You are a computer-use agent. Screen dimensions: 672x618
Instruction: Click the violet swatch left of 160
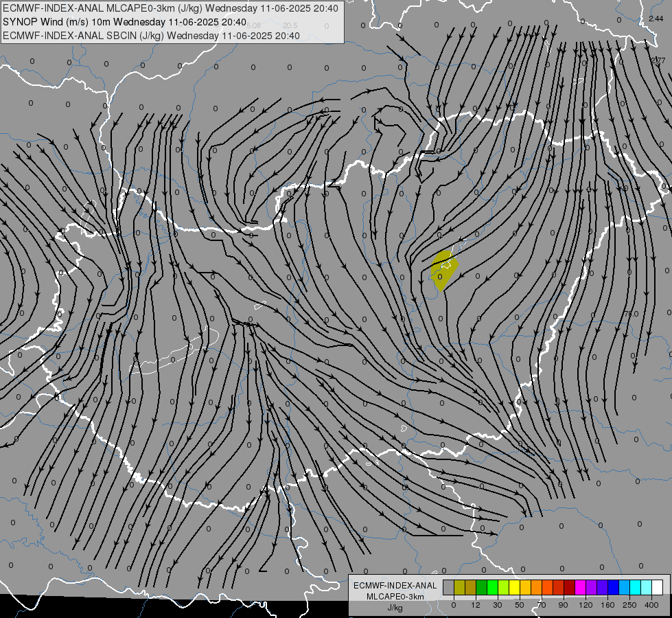pos(603,587)
